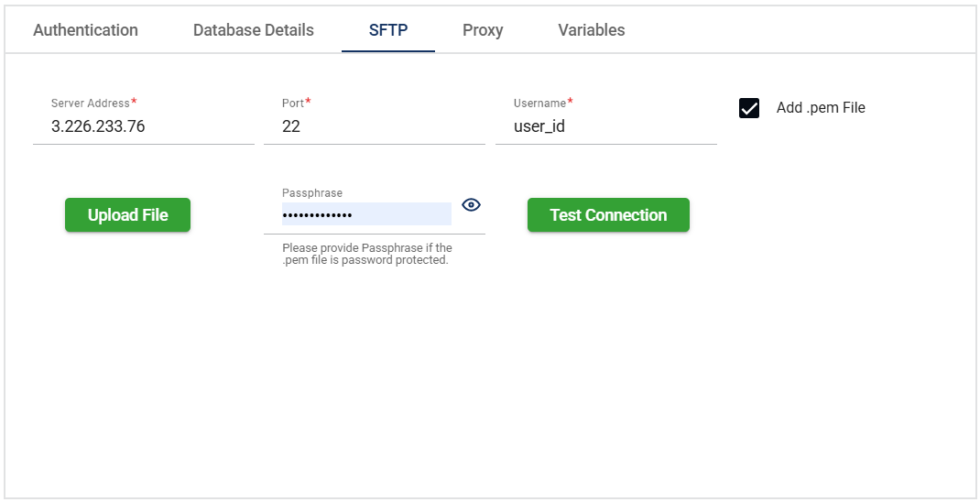Focus the masked Passphrase input field

coord(365,214)
